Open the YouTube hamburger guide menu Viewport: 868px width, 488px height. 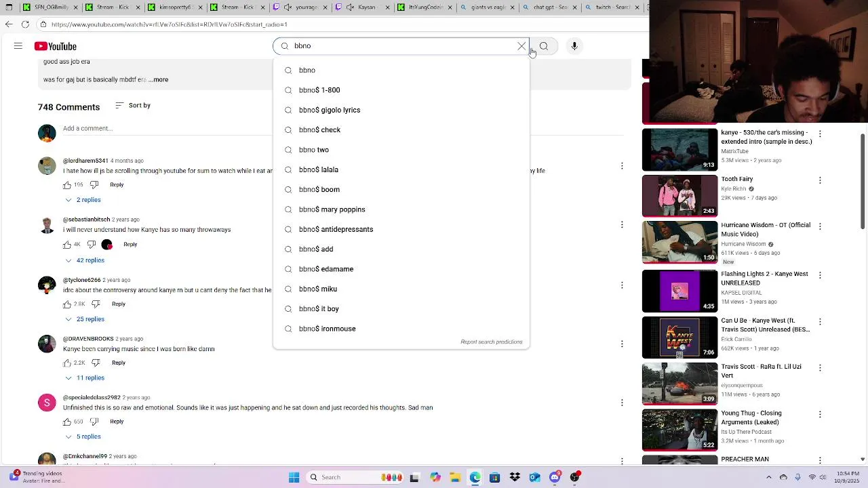point(18,46)
